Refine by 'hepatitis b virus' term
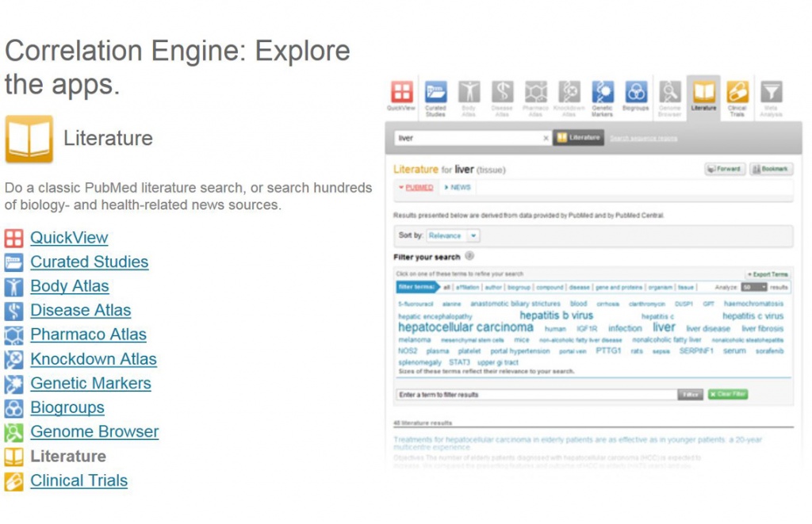Image resolution: width=812 pixels, height=524 pixels. click(x=556, y=316)
